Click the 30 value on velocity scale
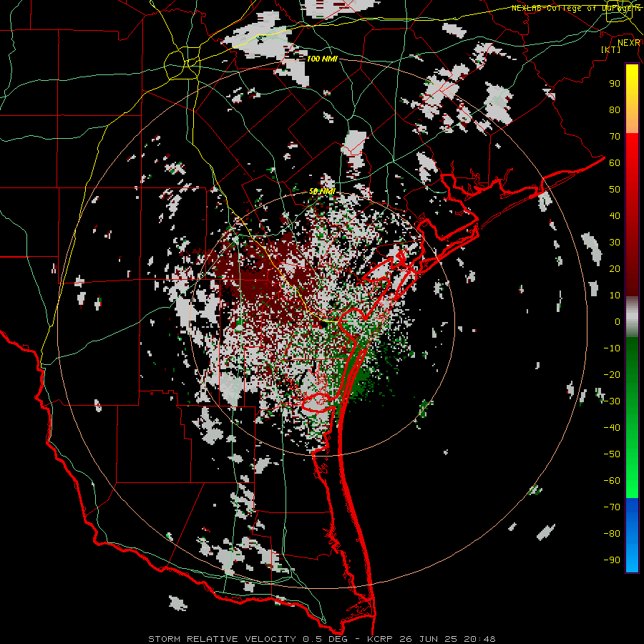Image resolution: width=644 pixels, height=644 pixels. click(x=615, y=243)
